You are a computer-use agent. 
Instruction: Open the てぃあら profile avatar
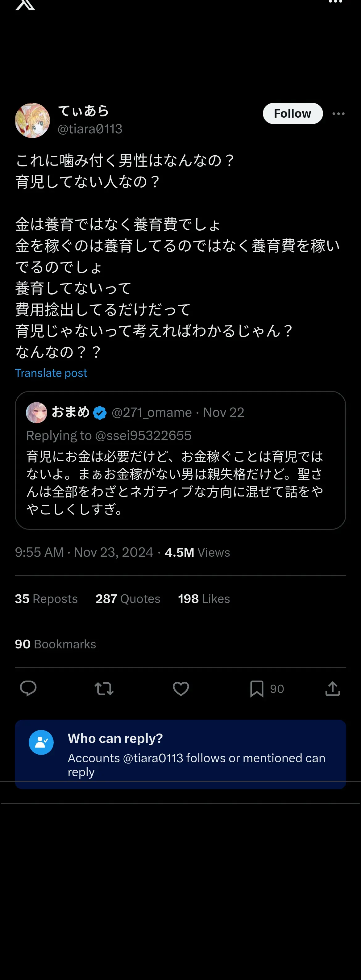[32, 120]
